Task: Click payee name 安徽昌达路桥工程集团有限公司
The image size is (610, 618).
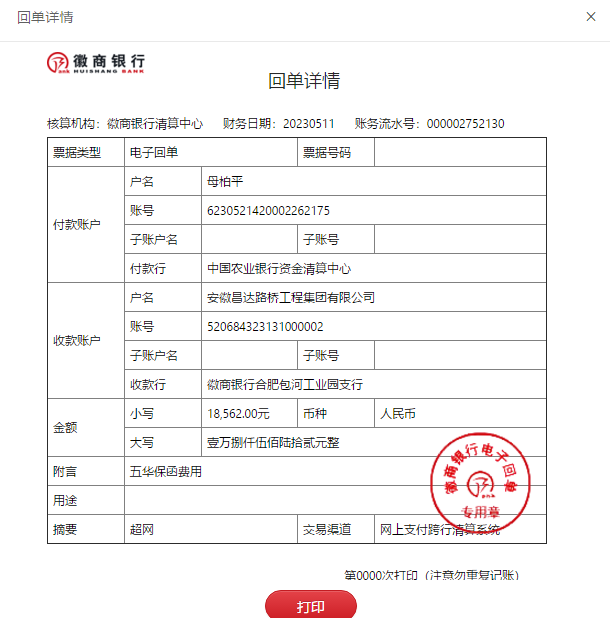Action: [x=290, y=298]
